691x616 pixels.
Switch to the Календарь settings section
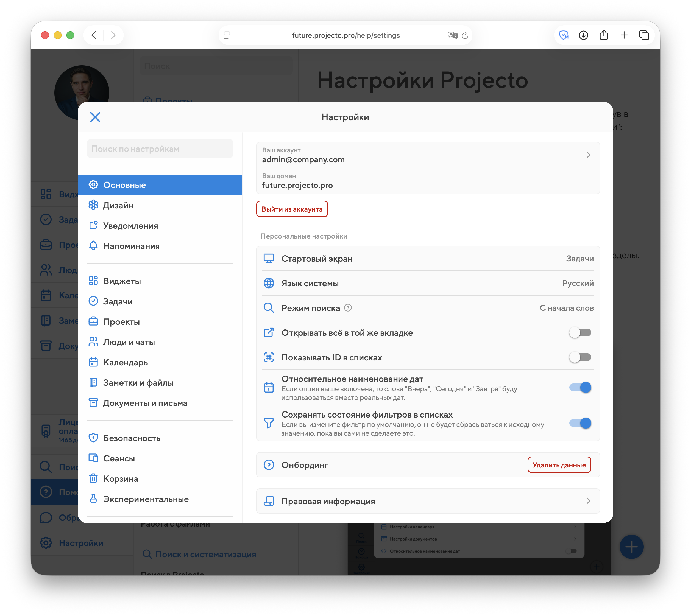pyautogui.click(x=125, y=363)
